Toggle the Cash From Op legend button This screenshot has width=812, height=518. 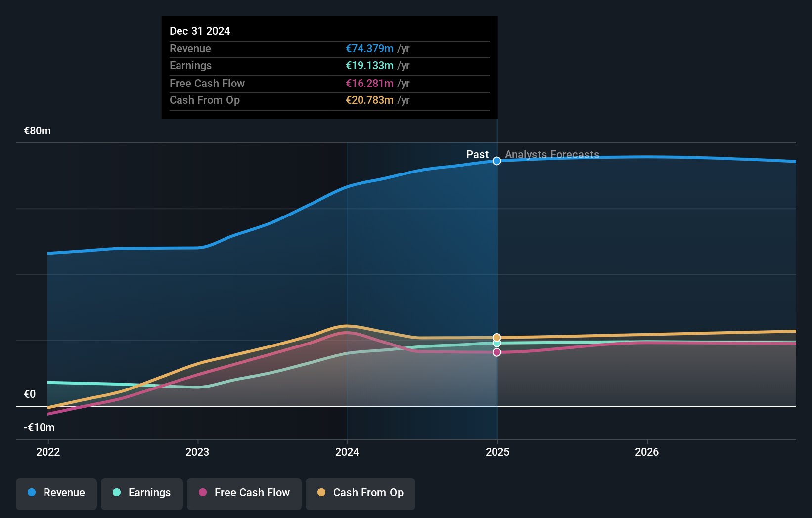[361, 494]
